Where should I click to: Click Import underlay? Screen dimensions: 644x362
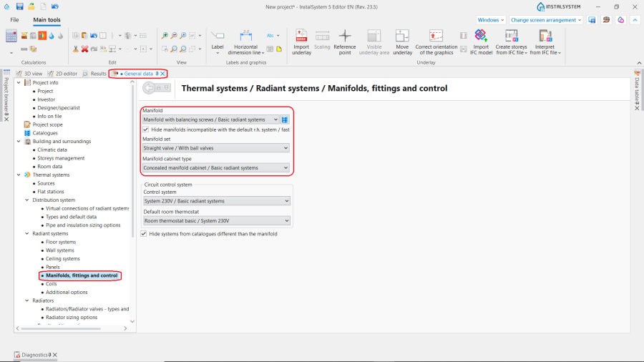point(301,42)
